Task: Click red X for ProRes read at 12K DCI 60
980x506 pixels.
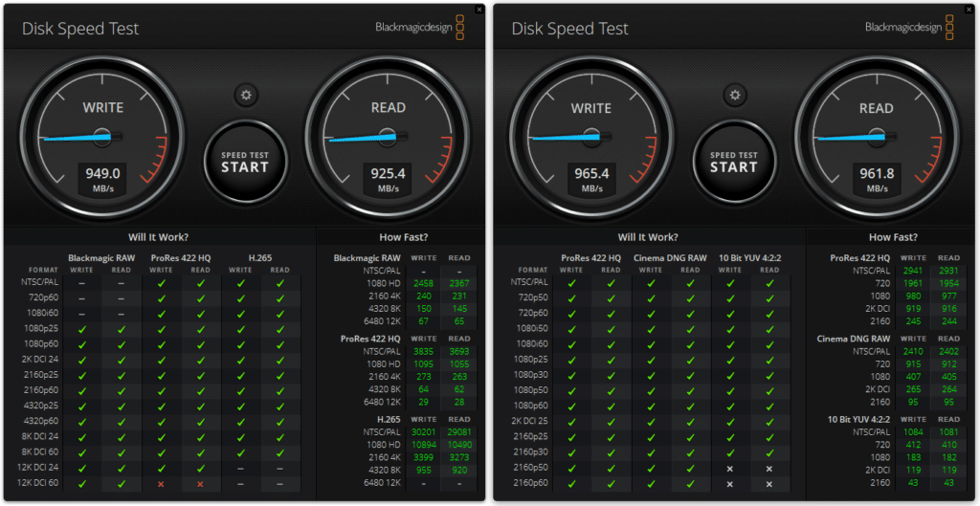Action: pos(201,483)
